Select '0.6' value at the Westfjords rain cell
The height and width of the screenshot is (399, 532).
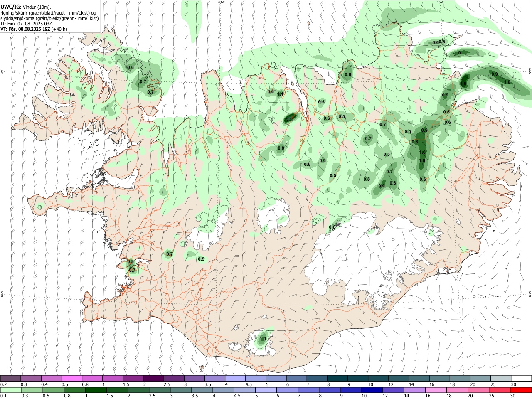131,67
